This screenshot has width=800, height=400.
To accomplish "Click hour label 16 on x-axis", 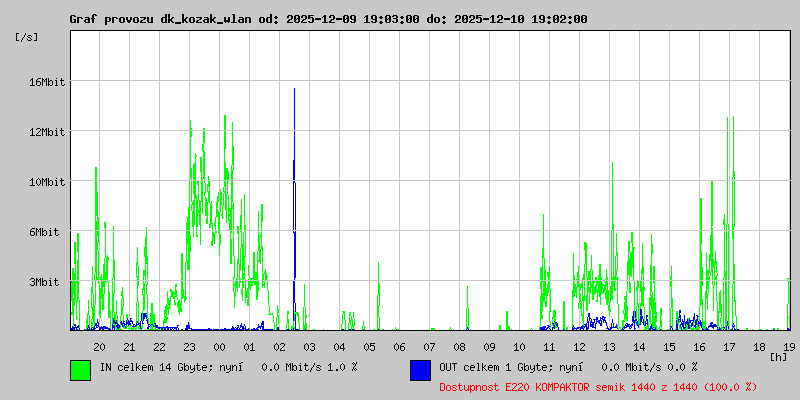I will [x=699, y=347].
